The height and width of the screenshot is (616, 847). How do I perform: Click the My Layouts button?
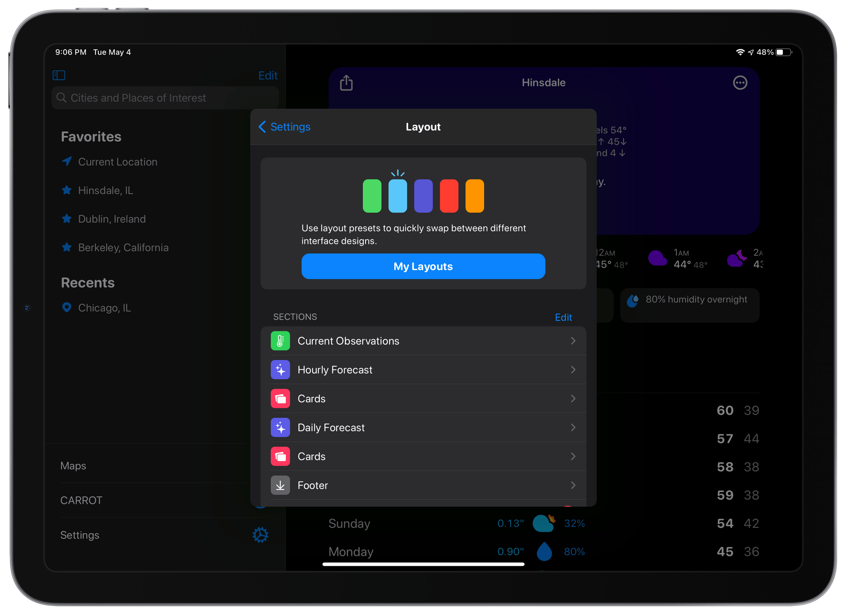423,266
